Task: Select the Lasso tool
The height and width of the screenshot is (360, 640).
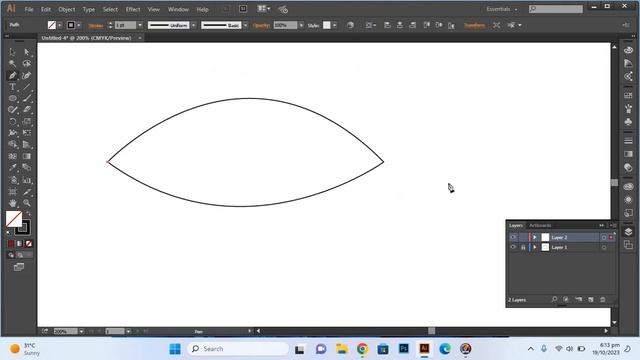Action: [27, 63]
